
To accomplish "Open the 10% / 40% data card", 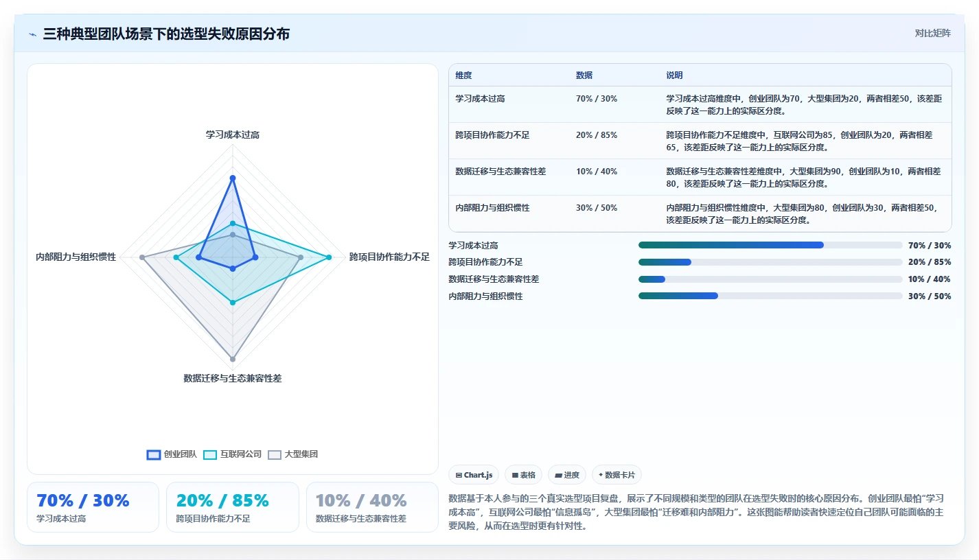I will click(372, 507).
